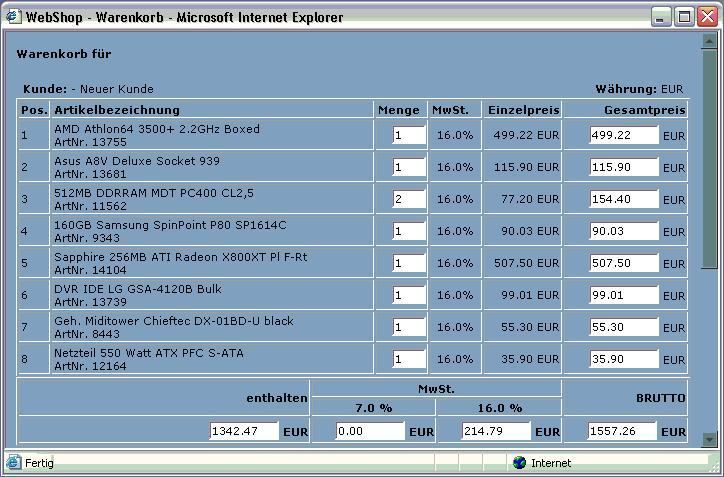Click article number ArtNr. 9343
This screenshot has width=724, height=477.
(87, 238)
